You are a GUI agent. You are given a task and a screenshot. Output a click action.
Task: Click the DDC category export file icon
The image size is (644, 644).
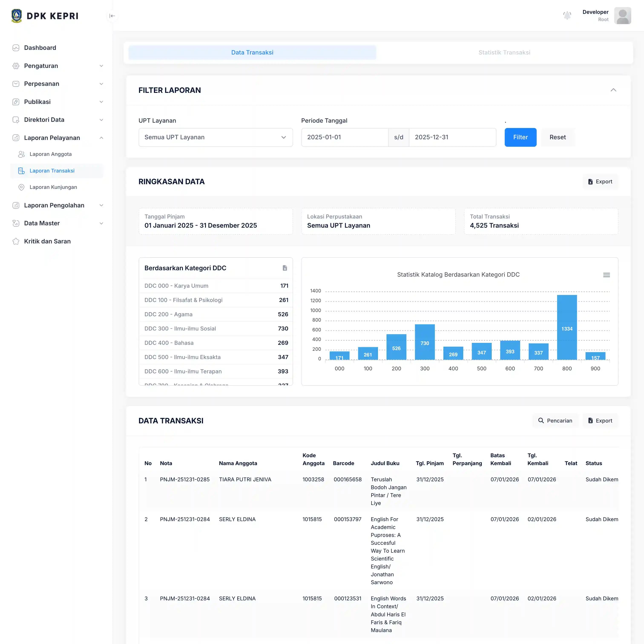[285, 268]
